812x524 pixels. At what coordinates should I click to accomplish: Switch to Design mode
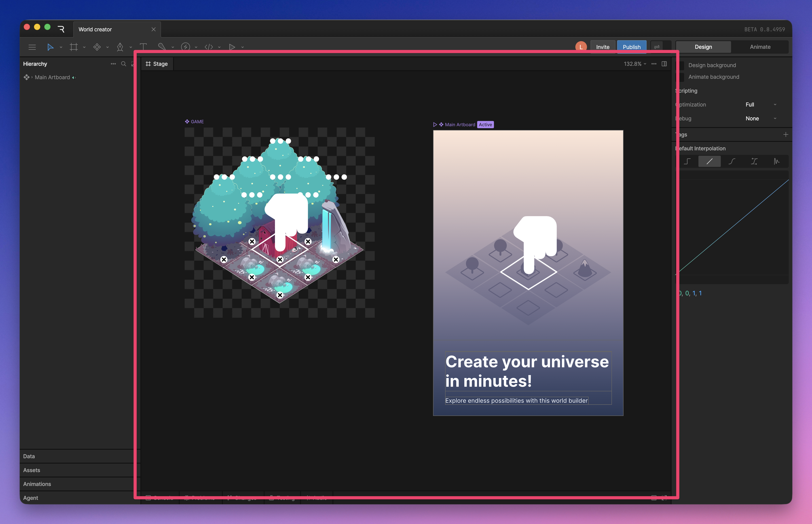coord(703,47)
